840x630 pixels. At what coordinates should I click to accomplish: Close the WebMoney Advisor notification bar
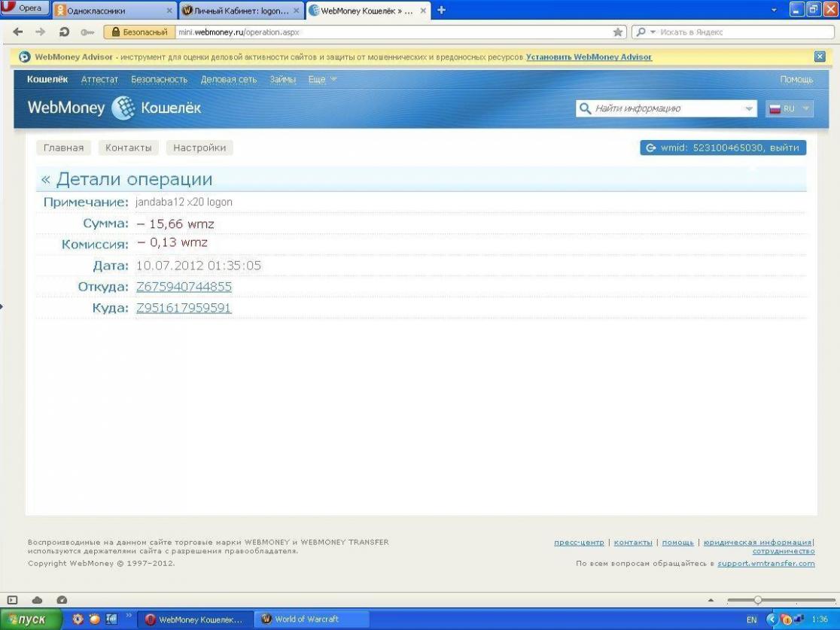(820, 56)
